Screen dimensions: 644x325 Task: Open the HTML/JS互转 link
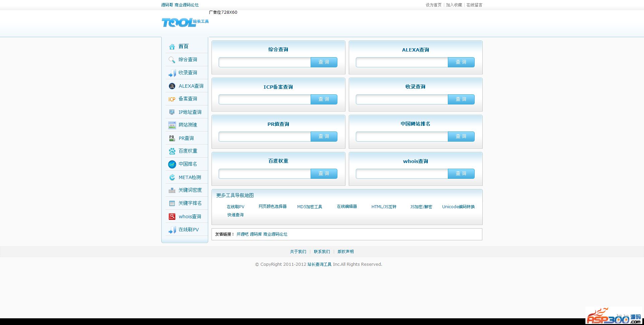[x=384, y=207]
